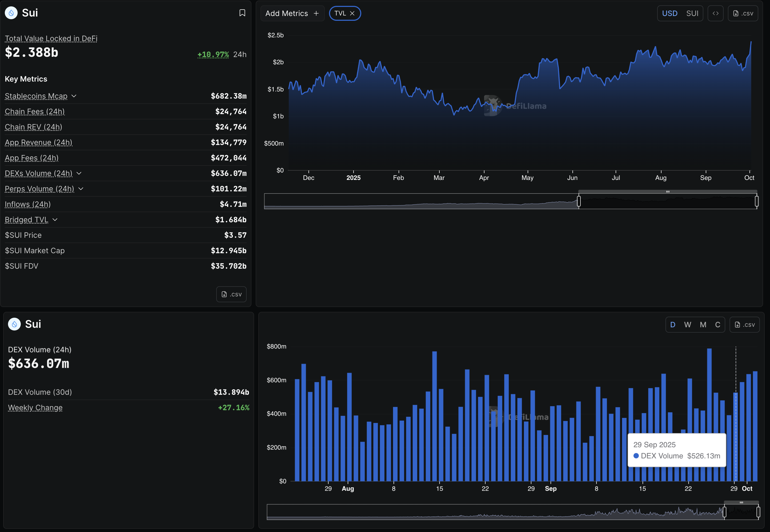Click right handle of DEX volume range brush

(758, 512)
